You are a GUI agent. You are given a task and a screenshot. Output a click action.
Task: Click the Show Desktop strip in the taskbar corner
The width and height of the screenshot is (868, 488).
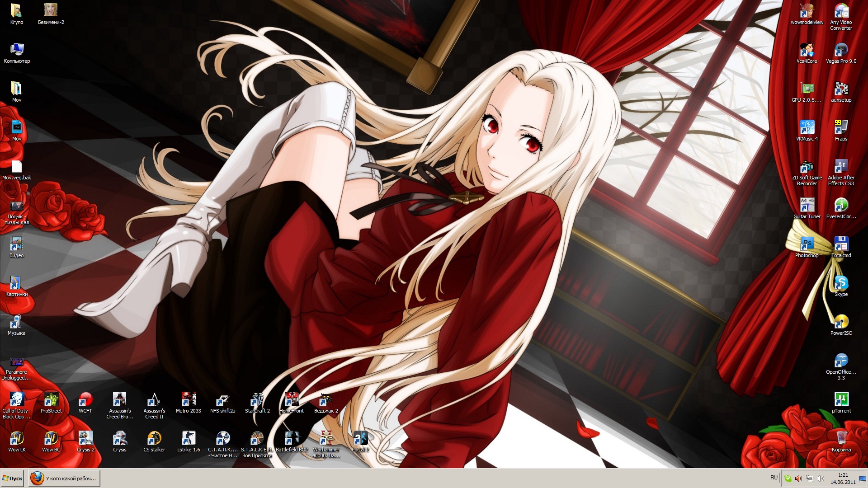863,479
